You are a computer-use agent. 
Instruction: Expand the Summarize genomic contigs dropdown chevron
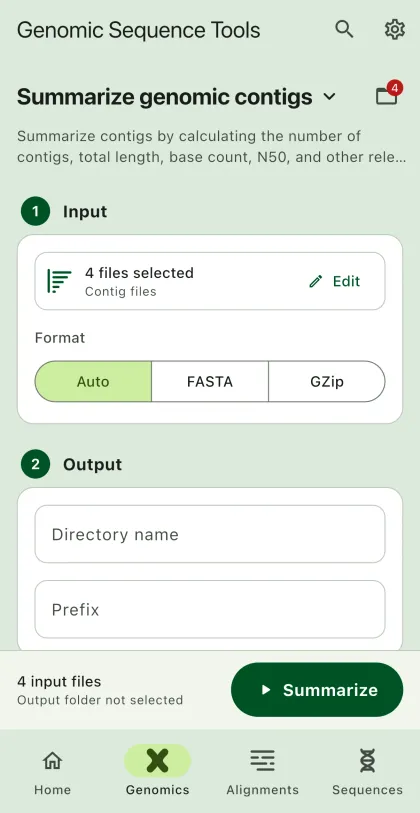point(330,96)
